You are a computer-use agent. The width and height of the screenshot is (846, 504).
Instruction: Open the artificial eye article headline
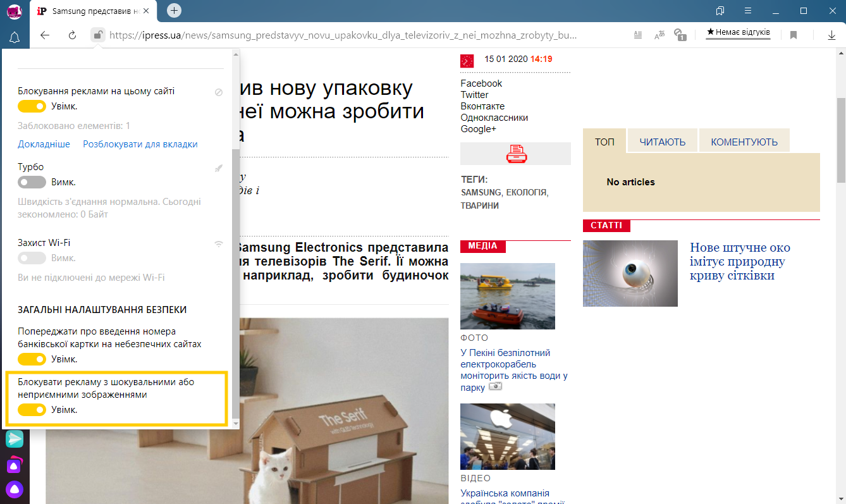740,261
